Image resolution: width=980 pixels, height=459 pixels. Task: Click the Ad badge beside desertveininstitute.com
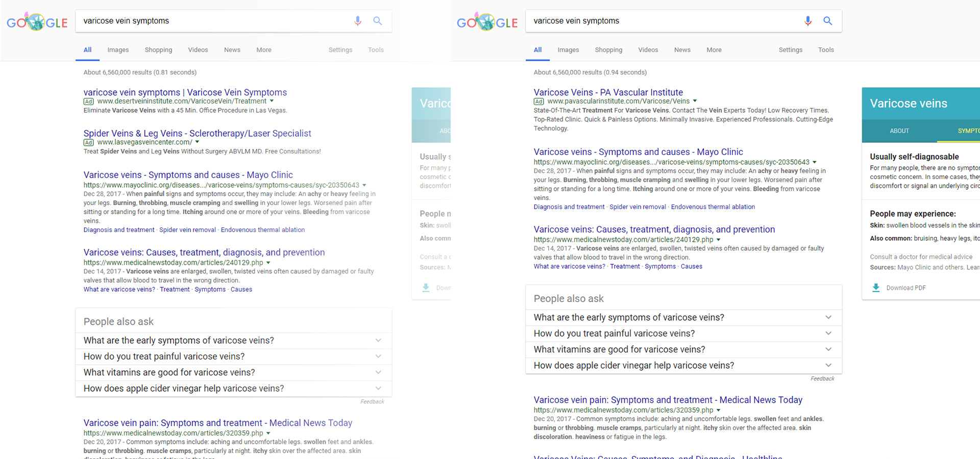pos(89,101)
